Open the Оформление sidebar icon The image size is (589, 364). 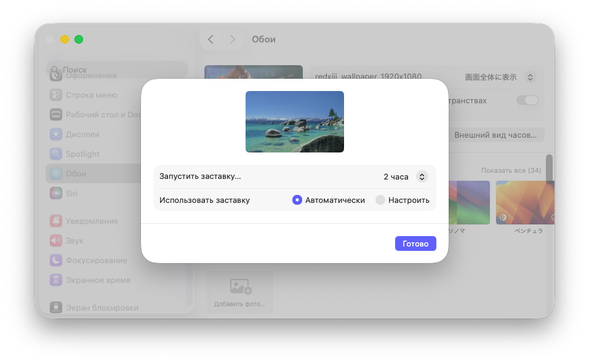(x=56, y=76)
